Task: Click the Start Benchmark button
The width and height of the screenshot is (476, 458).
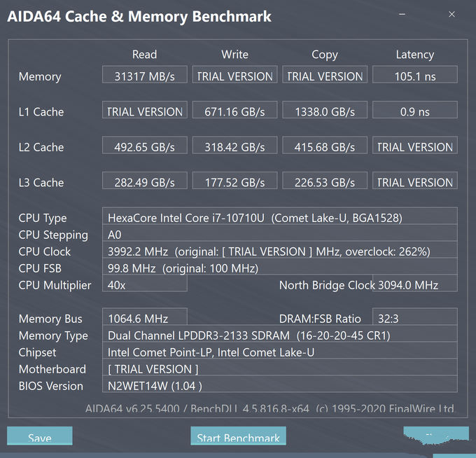Action: pyautogui.click(x=238, y=436)
